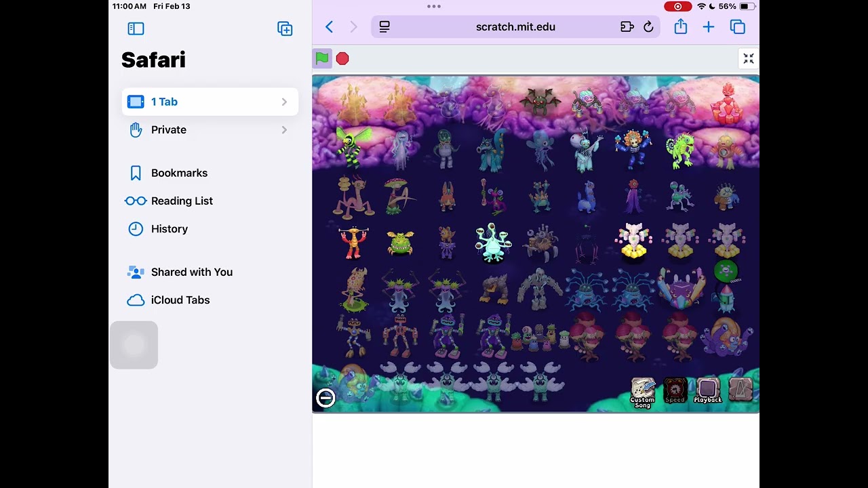The image size is (868, 488).
Task: Select the grey stone golem monster
Action: coord(540,289)
